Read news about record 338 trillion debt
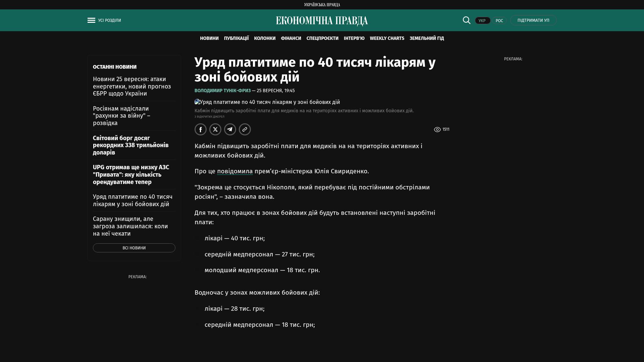 [x=131, y=145]
